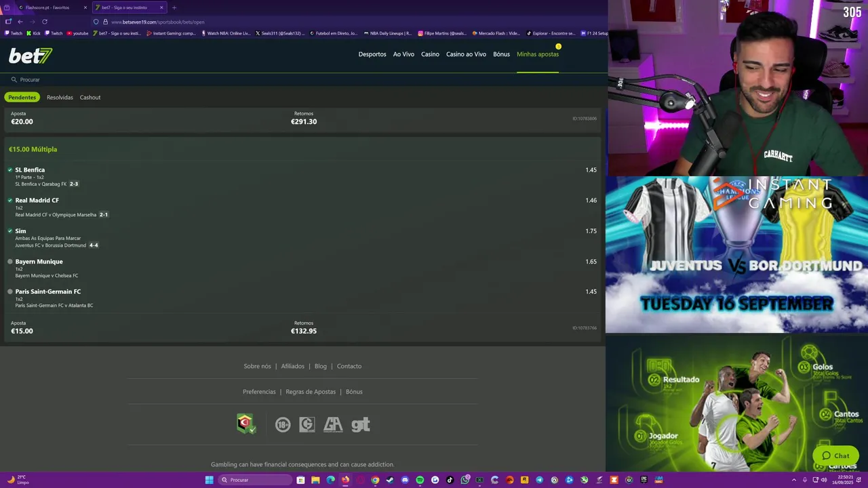Open the Windows Start menu

point(210,480)
